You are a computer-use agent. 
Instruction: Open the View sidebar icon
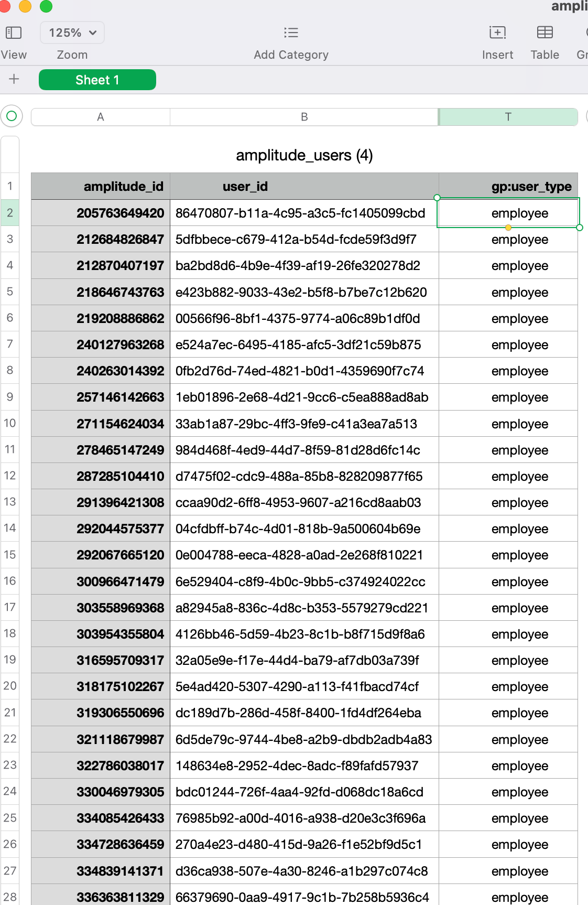pyautogui.click(x=14, y=33)
